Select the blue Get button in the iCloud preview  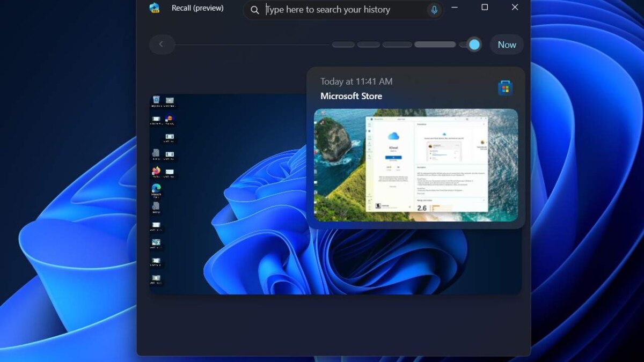393,158
